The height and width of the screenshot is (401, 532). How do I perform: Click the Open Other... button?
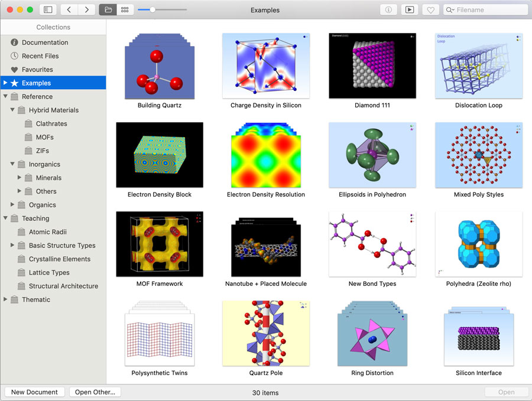(x=95, y=392)
